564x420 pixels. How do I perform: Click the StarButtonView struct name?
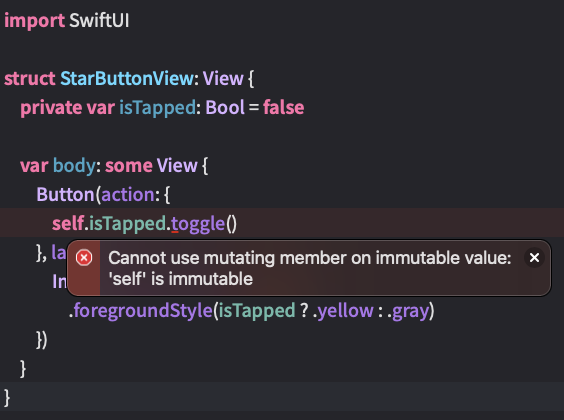tap(127, 78)
